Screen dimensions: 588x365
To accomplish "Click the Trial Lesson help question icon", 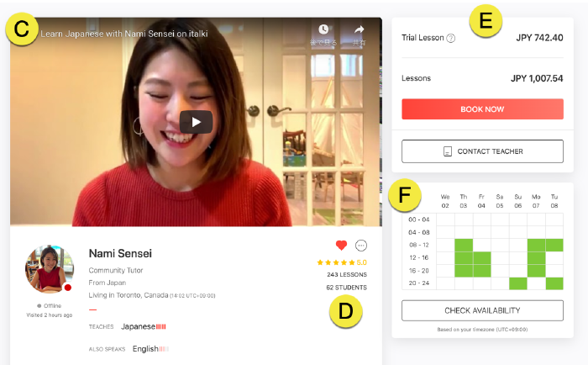I will (451, 38).
